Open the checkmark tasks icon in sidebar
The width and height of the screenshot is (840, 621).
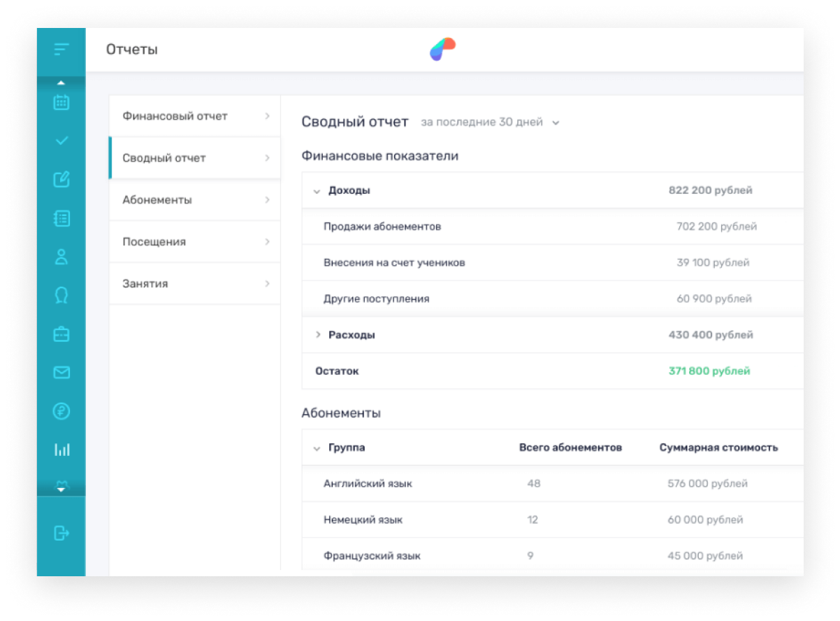click(61, 141)
